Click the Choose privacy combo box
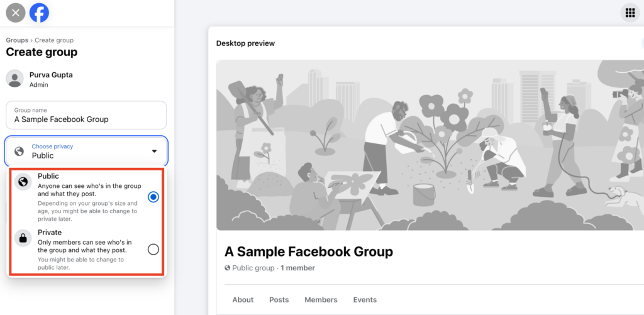The height and width of the screenshot is (315, 644). (86, 152)
